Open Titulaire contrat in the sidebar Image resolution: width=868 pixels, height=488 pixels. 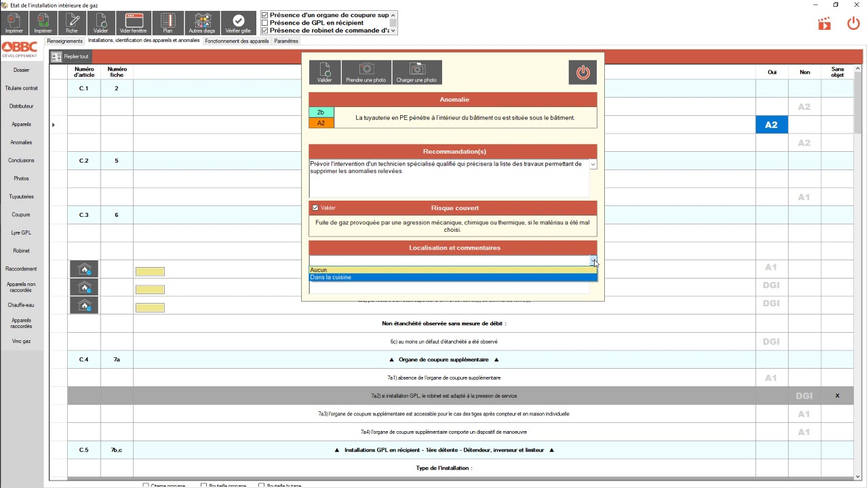21,88
